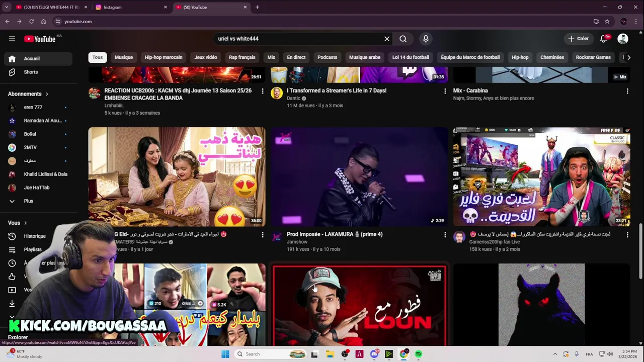Go to Accueil in the sidebar

coord(38,58)
